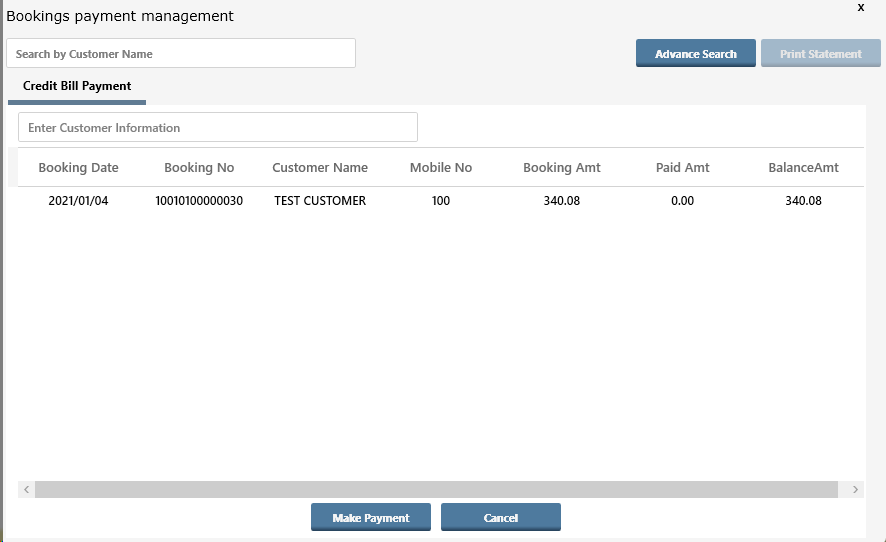Click the Advance Search button
This screenshot has height=542, width=886.
695,54
